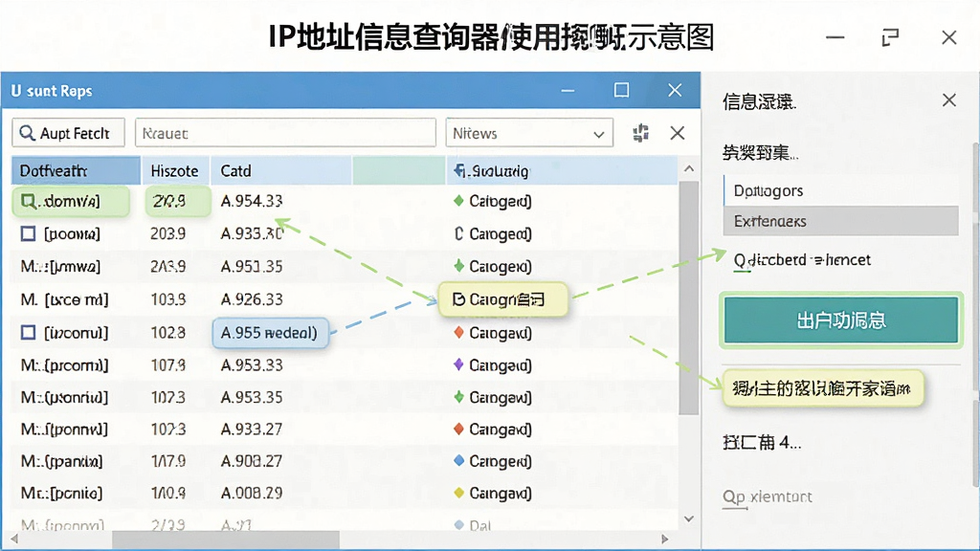Restore the outer application window

[x=890, y=37]
